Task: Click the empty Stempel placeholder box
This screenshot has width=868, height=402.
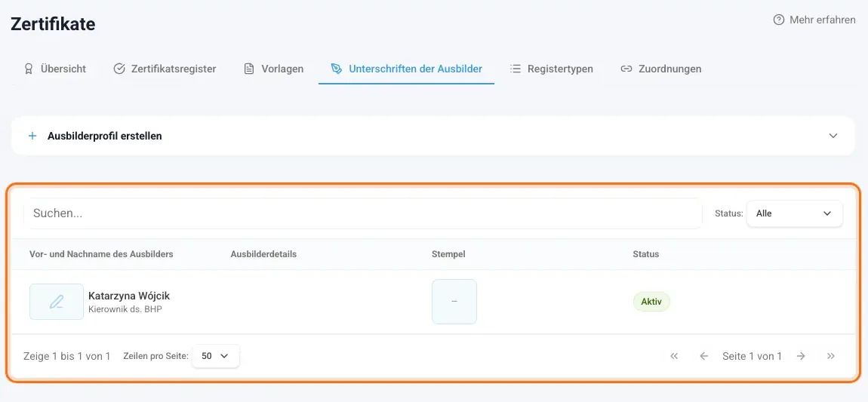Action: (x=454, y=302)
